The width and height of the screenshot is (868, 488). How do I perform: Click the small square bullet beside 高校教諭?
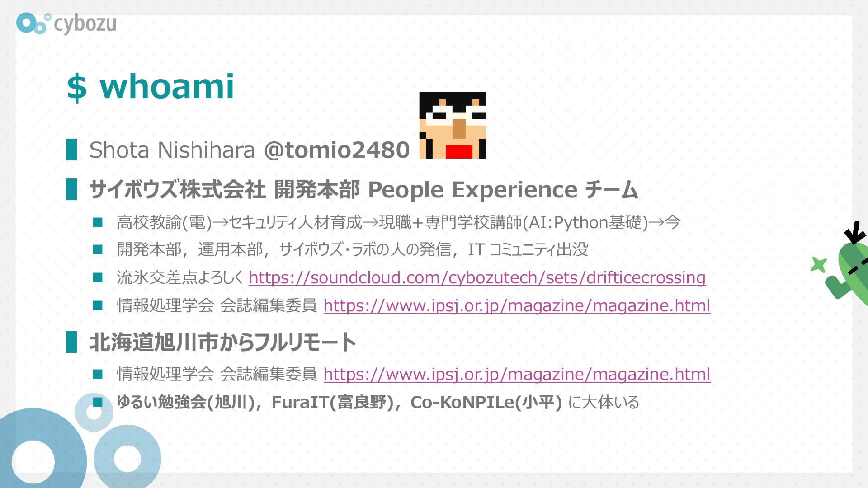(98, 222)
